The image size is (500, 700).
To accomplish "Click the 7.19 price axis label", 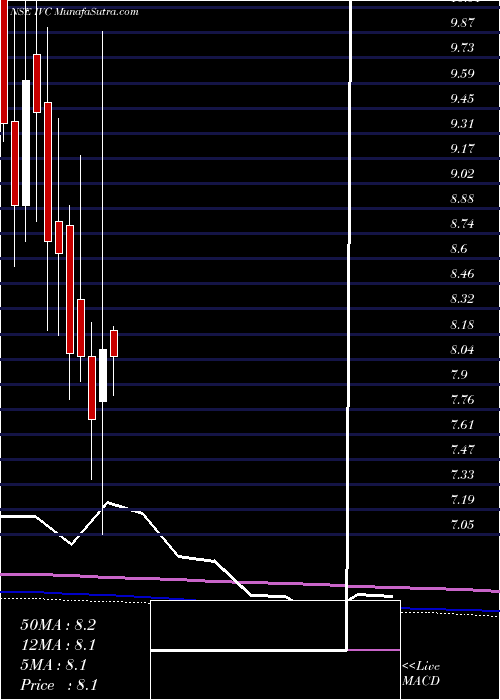I will [462, 500].
